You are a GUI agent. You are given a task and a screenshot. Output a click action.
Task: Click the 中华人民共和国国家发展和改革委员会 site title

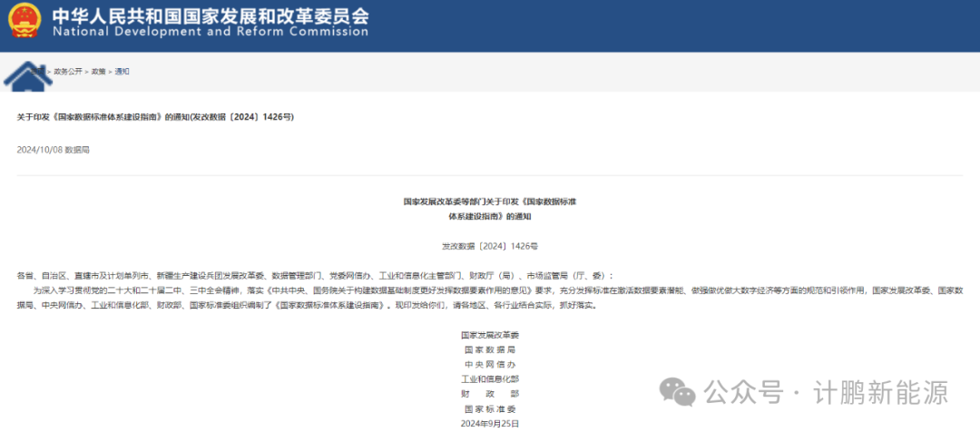click(x=211, y=15)
